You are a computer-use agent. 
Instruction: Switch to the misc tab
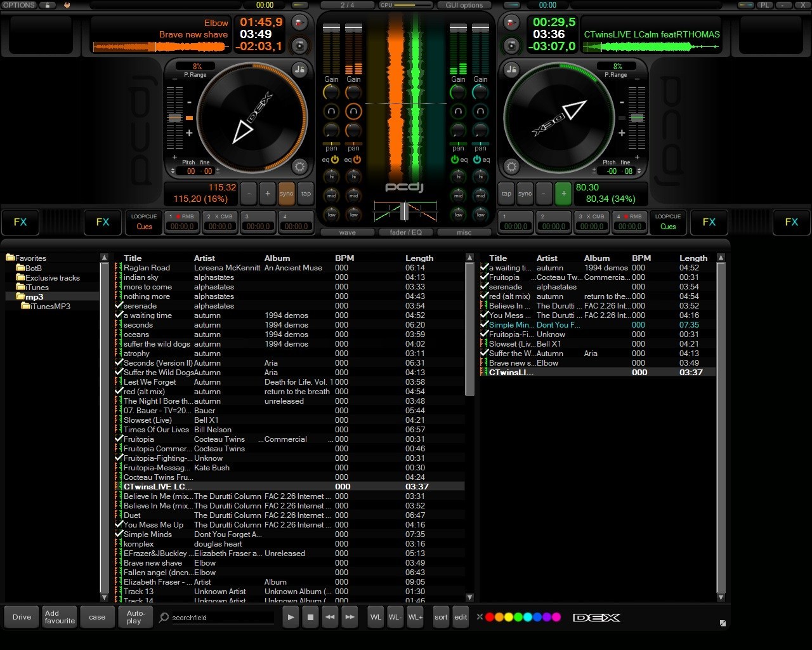click(464, 232)
